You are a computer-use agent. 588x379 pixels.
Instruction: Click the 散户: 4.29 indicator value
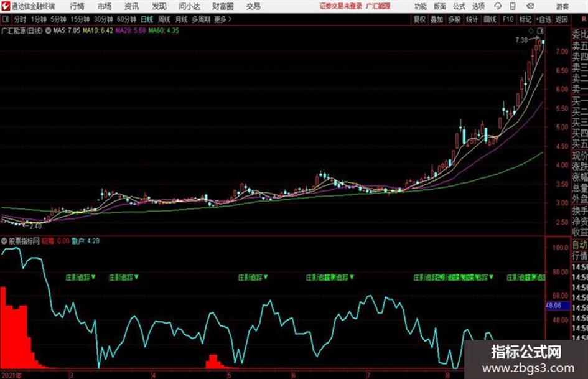(85, 241)
